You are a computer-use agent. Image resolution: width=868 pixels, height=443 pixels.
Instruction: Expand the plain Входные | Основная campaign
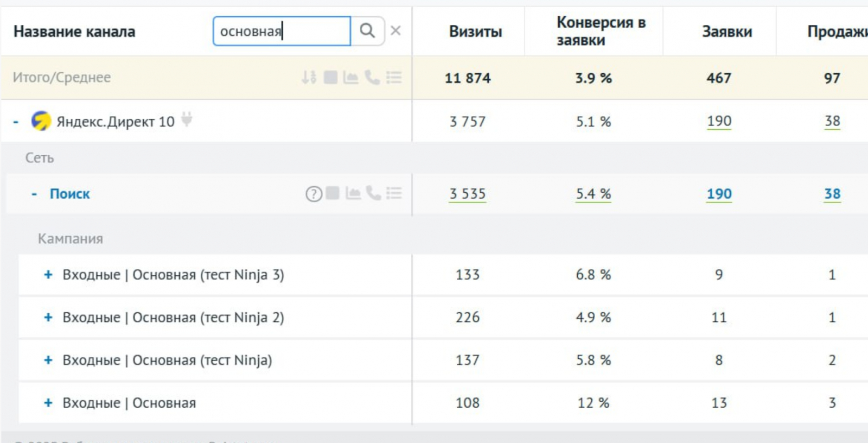[x=48, y=403]
